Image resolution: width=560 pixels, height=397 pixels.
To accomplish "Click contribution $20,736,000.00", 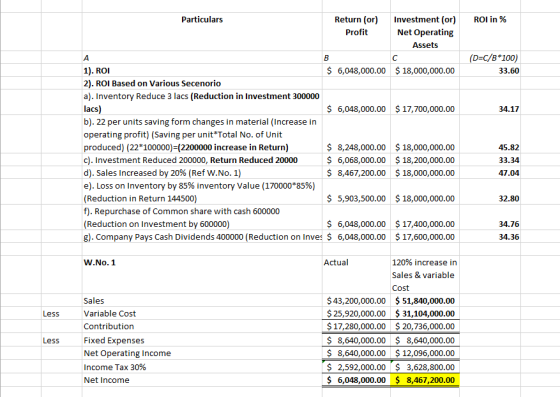I will (x=425, y=326).
